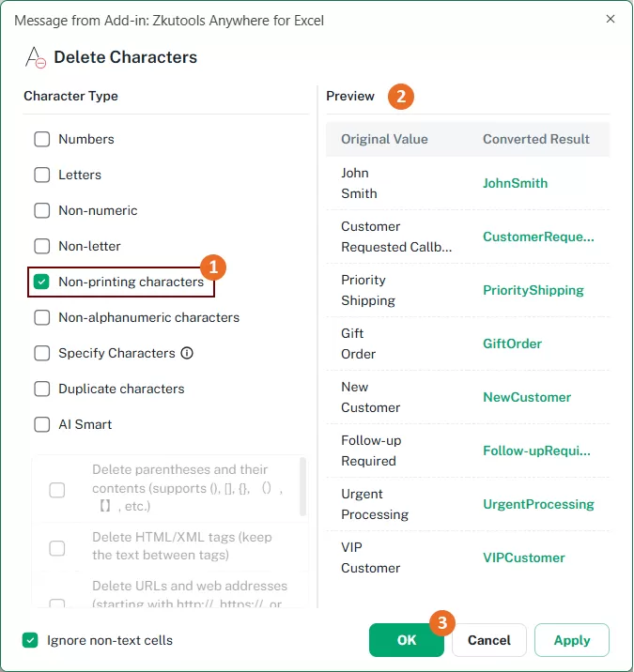This screenshot has width=634, height=672.
Task: Uncheck Non-printing characters
Action: (41, 282)
